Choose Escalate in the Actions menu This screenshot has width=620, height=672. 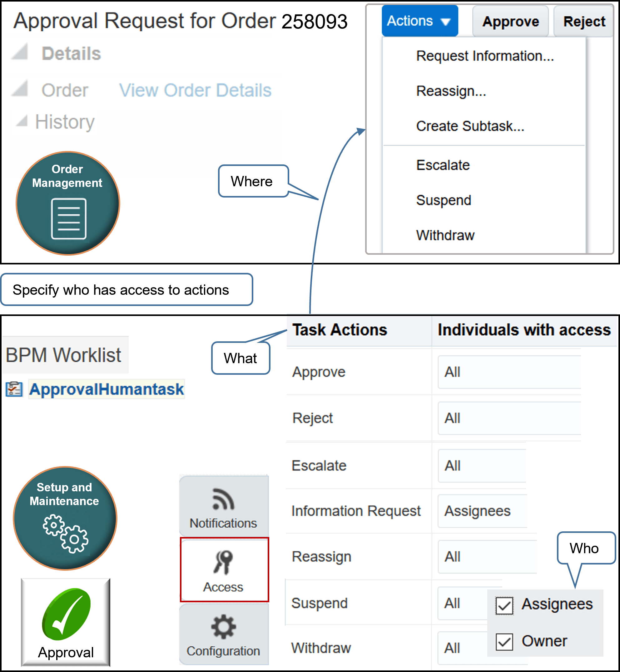443,165
